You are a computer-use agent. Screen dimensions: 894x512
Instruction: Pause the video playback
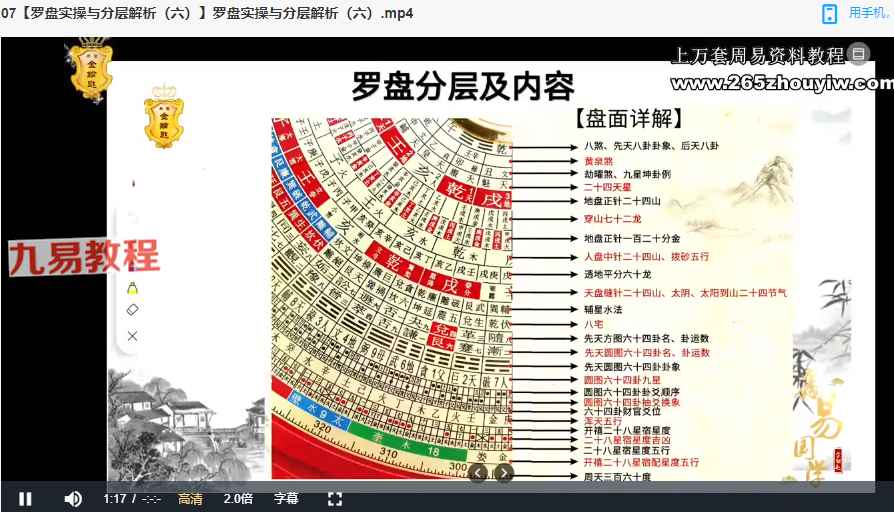pos(25,498)
